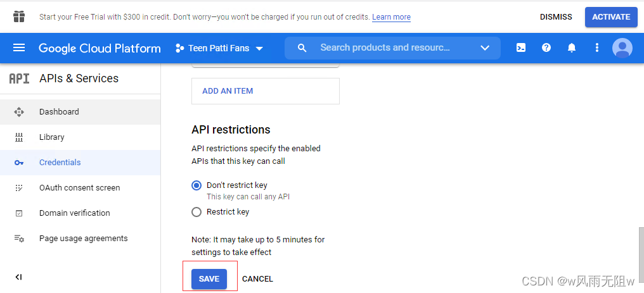Open the user account avatar

click(622, 48)
